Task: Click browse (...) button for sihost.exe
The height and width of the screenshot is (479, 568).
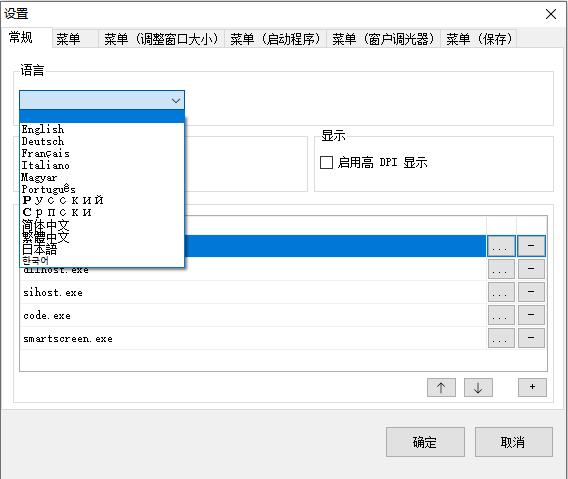Action: (501, 292)
